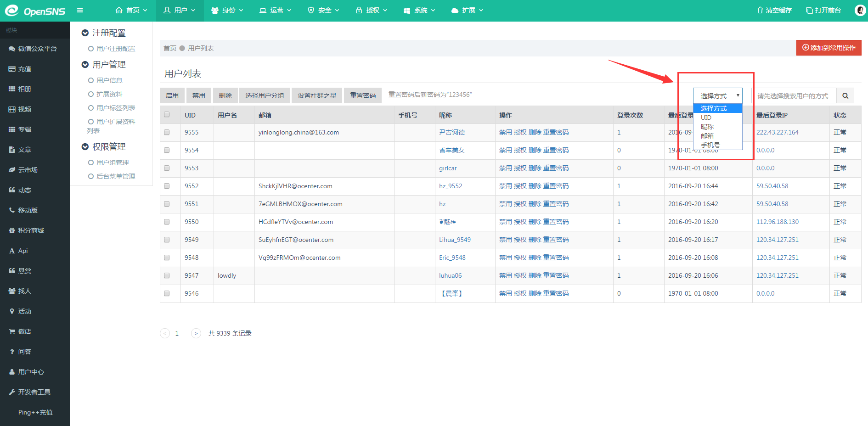The width and height of the screenshot is (868, 426).
Task: Open 开发者工具 in the sidebar
Action: [x=34, y=392]
